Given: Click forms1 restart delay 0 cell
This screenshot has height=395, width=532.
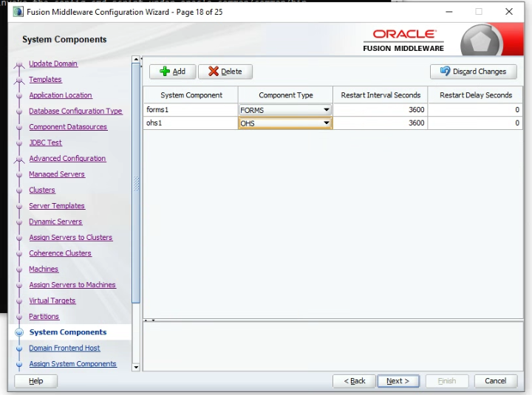Looking at the screenshot, I should (x=475, y=110).
